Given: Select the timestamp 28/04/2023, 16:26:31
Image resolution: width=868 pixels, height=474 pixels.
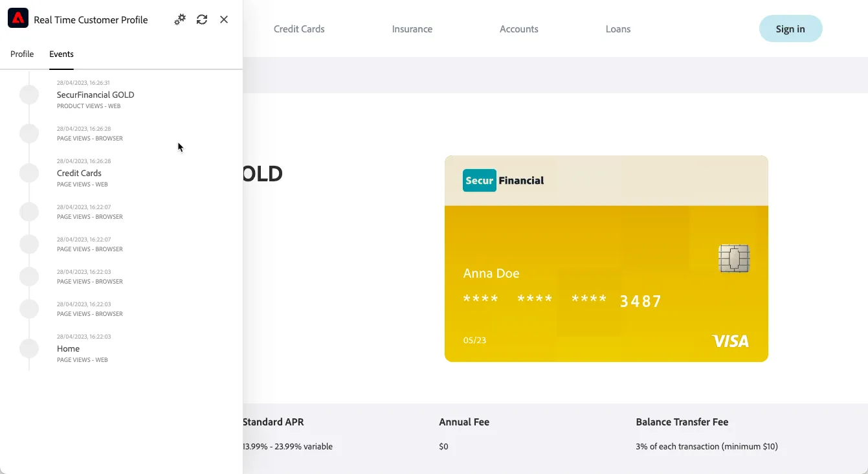Looking at the screenshot, I should click(83, 83).
